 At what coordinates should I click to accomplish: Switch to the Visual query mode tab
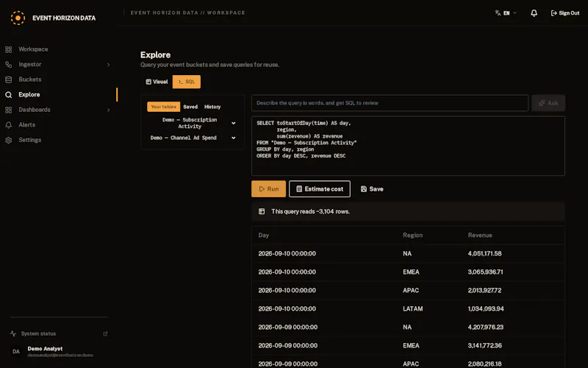(x=157, y=82)
